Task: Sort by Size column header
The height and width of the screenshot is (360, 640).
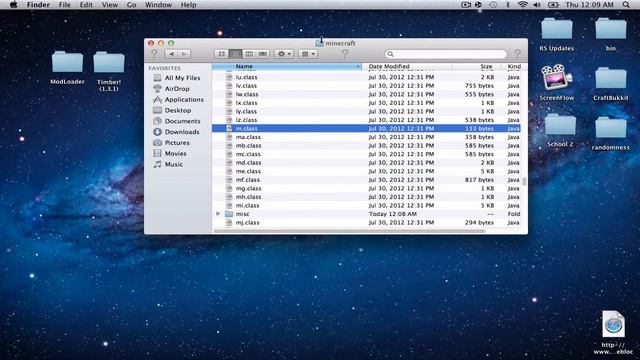Action: (477, 66)
